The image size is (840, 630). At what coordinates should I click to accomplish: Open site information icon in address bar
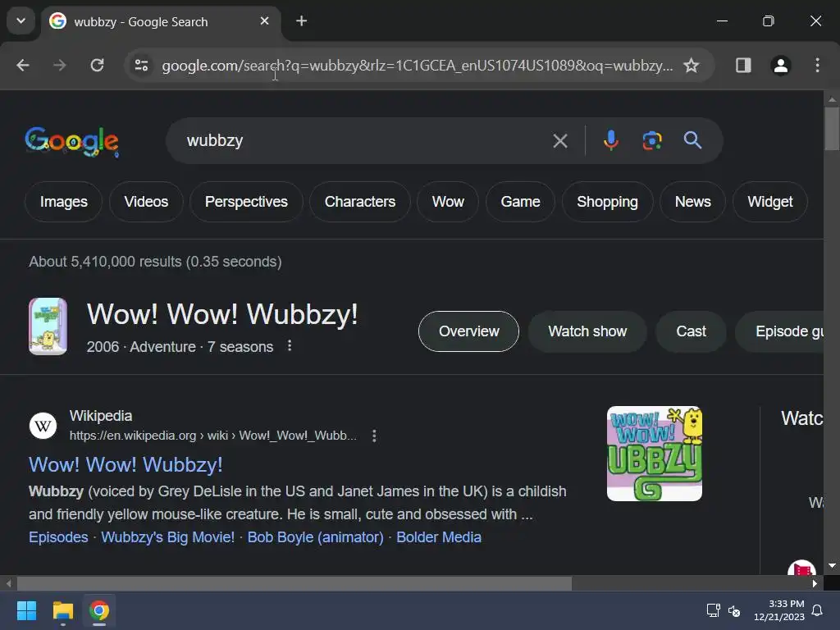click(141, 66)
